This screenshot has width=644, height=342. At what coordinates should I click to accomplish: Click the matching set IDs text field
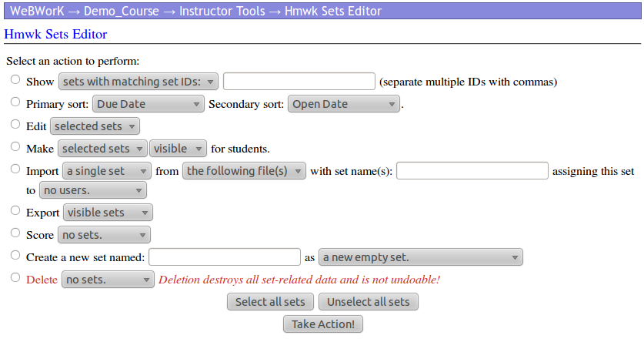pyautogui.click(x=299, y=82)
